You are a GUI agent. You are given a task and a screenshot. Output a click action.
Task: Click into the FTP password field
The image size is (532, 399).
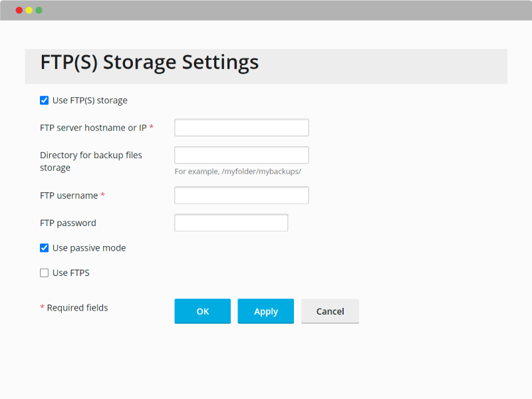coord(231,223)
